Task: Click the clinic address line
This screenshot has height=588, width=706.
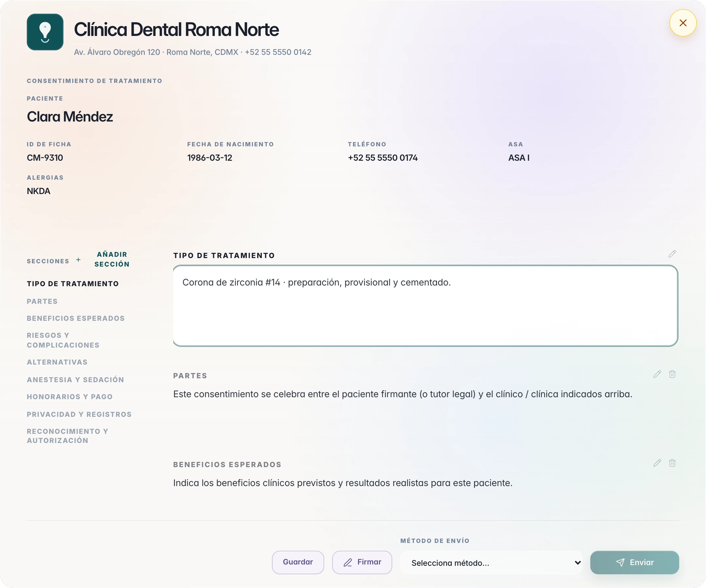Action: (193, 52)
